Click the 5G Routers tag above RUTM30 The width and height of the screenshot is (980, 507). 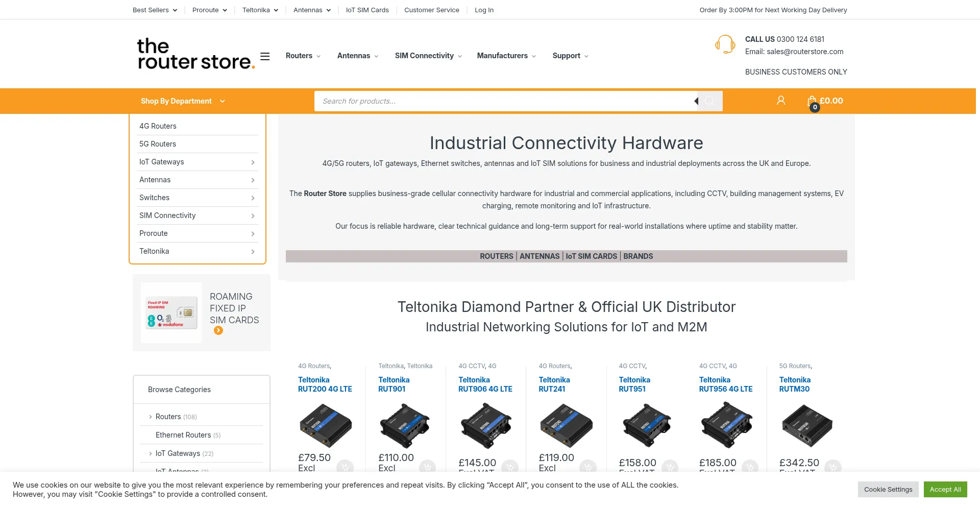point(795,366)
